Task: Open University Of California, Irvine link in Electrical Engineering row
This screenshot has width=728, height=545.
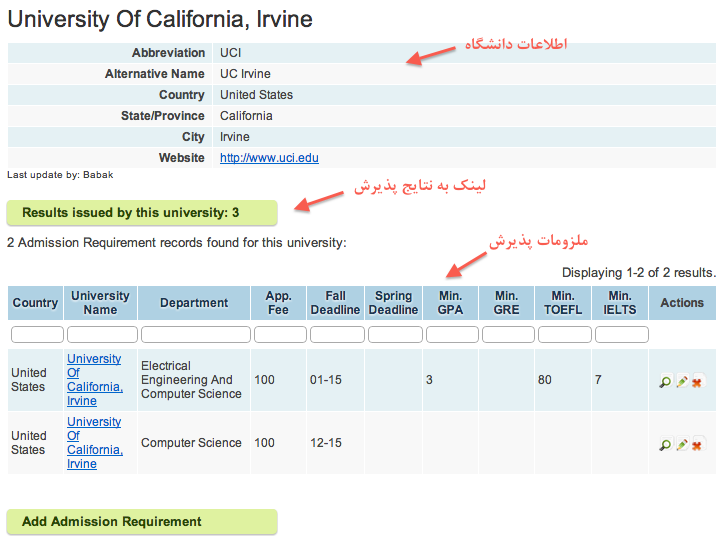Action: 95,380
